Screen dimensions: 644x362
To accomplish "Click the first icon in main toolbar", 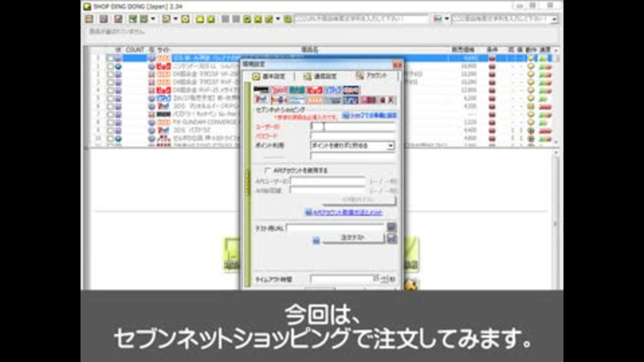I will pos(89,19).
